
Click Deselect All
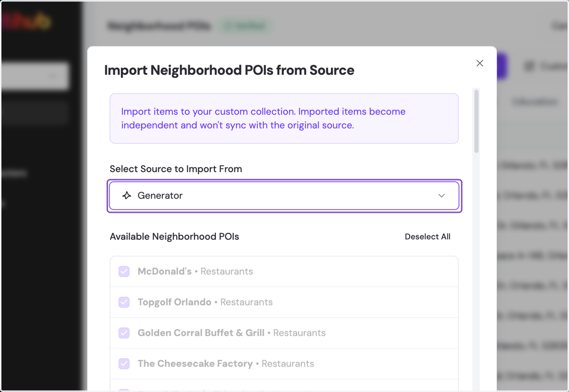(428, 237)
